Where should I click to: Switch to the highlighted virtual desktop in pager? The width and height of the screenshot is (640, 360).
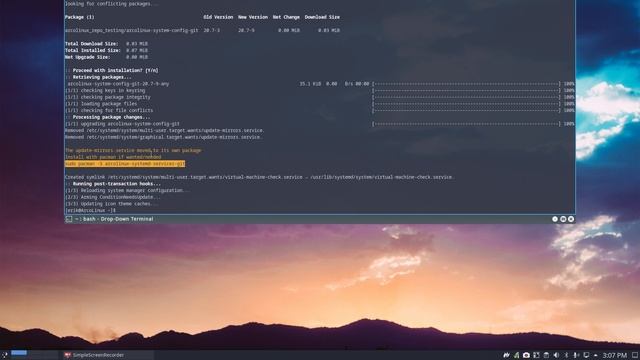coord(19,353)
